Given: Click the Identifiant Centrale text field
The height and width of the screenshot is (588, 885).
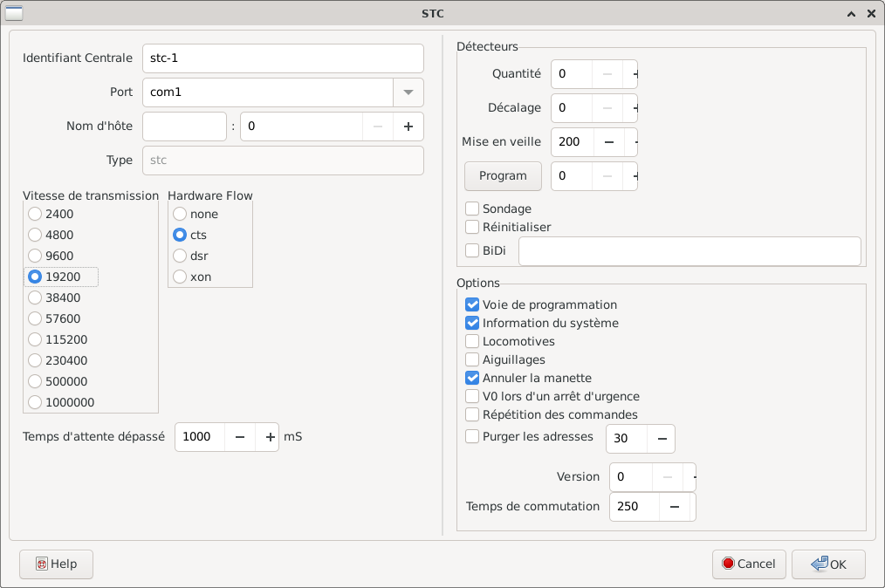Looking at the screenshot, I should coord(282,58).
